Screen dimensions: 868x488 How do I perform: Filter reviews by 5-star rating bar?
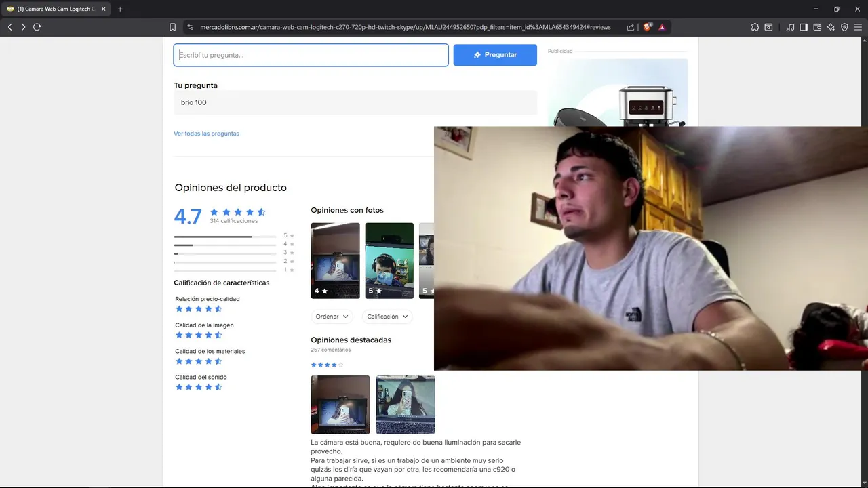[234, 236]
